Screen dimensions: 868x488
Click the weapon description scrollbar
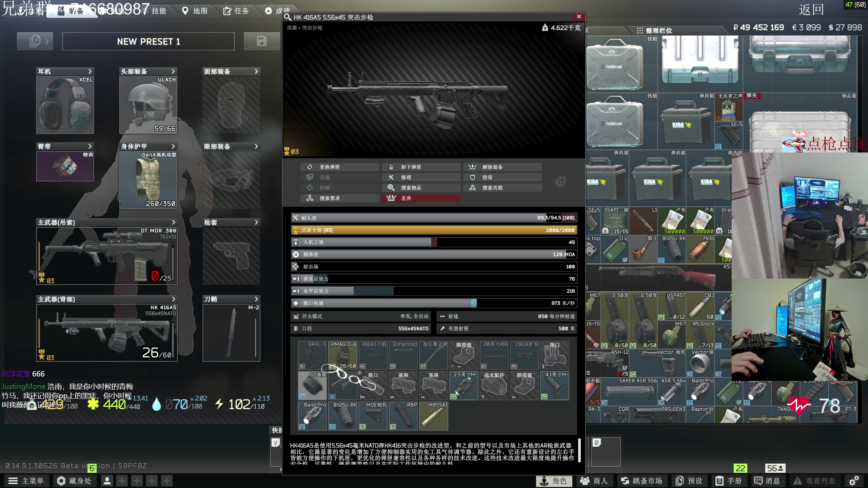coord(579,450)
